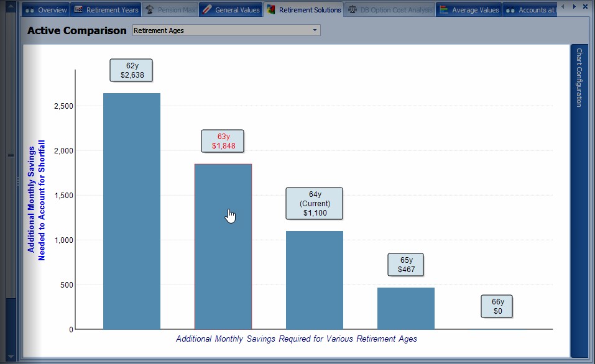Click the vertical splitter grip on left edge
The image size is (595, 364).
10,155
